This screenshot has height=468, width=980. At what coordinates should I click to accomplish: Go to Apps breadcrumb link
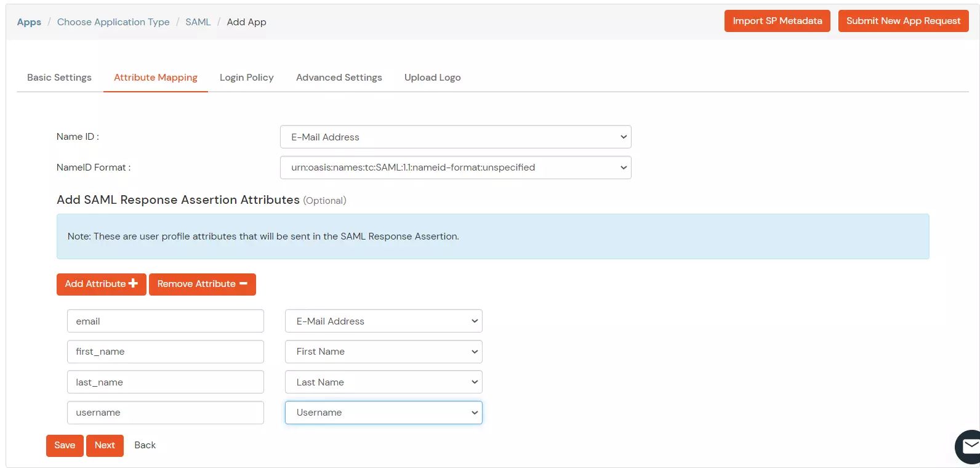point(29,22)
